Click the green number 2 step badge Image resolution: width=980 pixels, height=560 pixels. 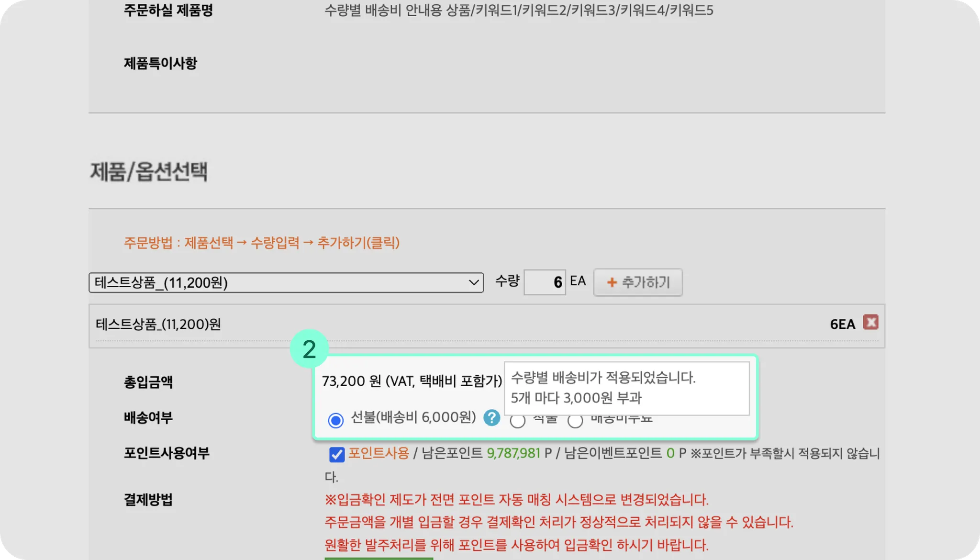click(x=309, y=349)
